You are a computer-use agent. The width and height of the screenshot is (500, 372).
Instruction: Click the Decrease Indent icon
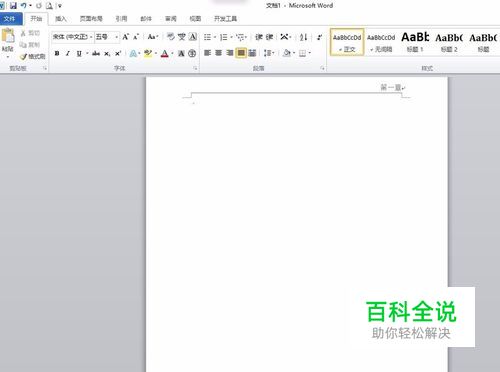pos(259,37)
